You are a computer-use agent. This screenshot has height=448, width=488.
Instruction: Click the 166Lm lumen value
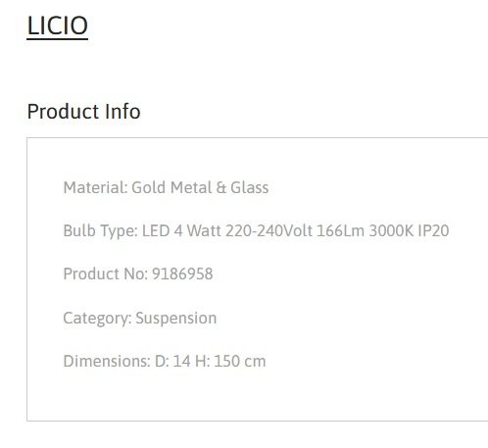[340, 230]
